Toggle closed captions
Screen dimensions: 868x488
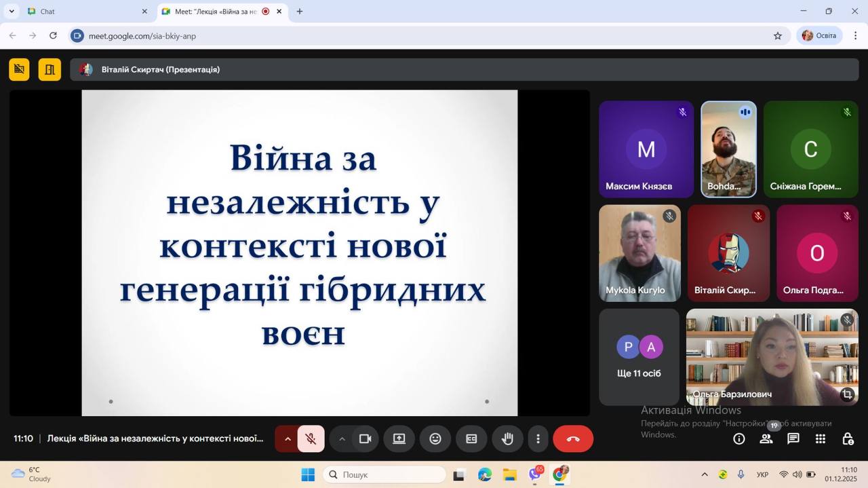click(x=471, y=438)
